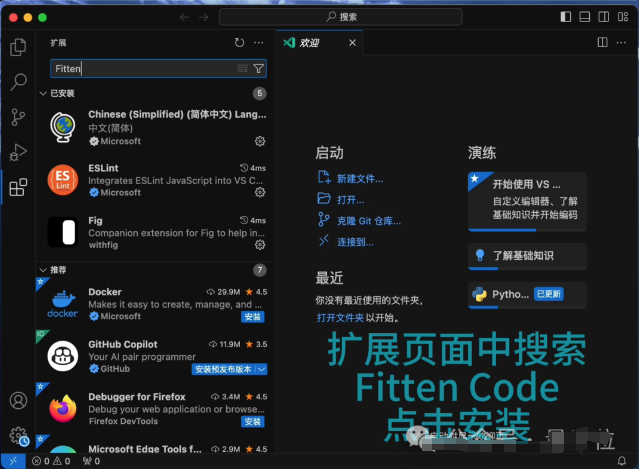The width and height of the screenshot is (639, 469).
Task: Split the editor to the right
Action: tap(602, 42)
